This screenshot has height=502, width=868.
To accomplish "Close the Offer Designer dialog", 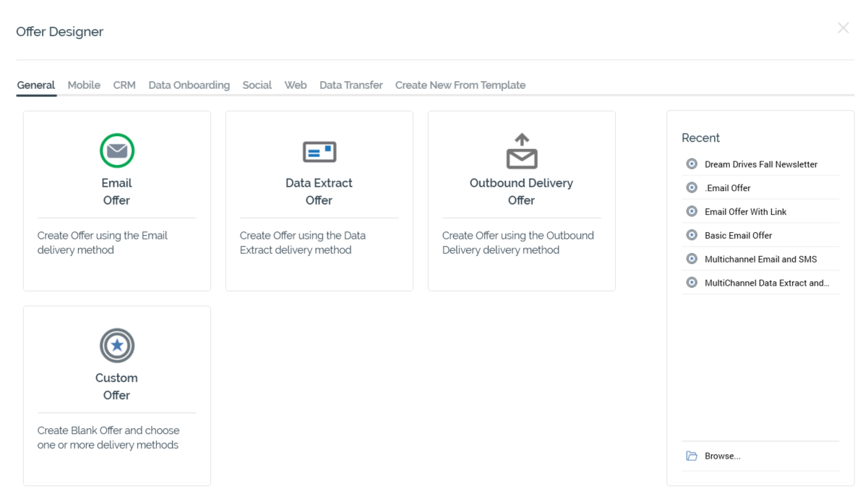I will pos(843,28).
